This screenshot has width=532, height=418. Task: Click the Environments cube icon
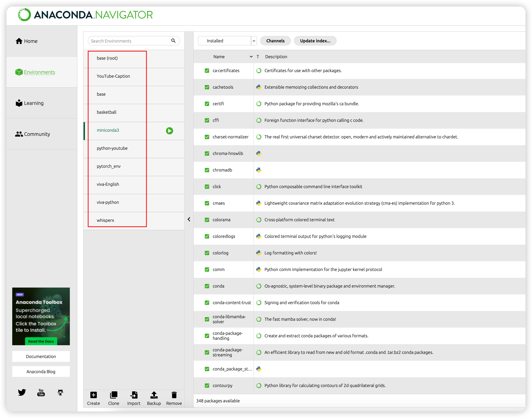click(x=19, y=72)
